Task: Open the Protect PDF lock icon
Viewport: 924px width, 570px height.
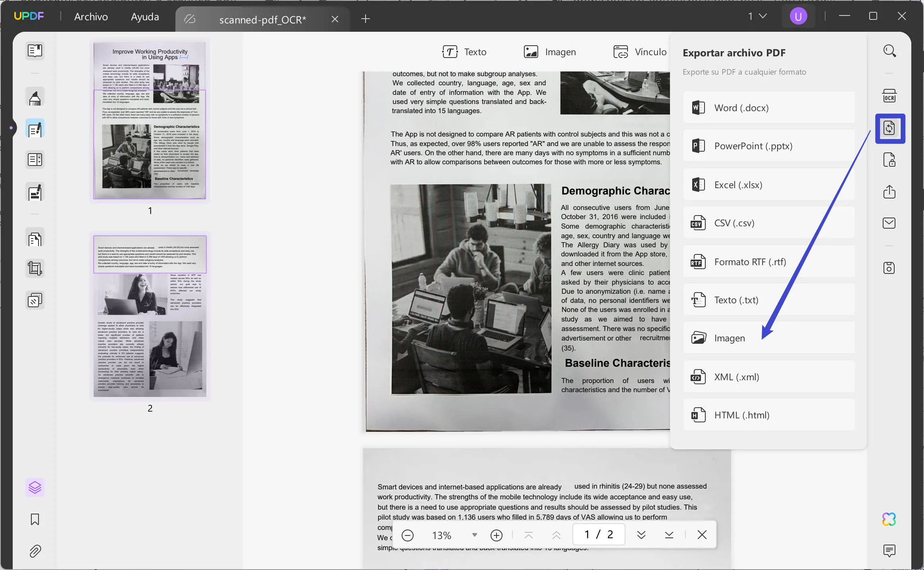Action: point(889,160)
